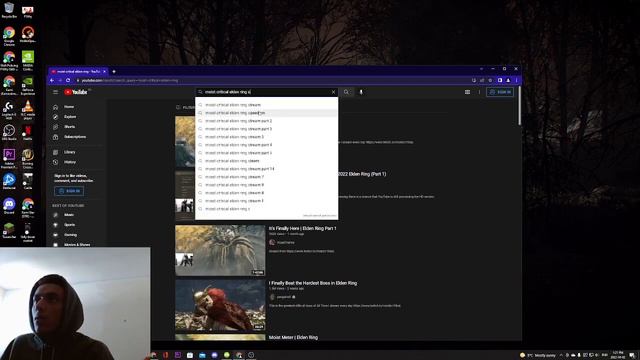This screenshot has width=640, height=360.
Task: Open 'Moist Meter | Elden Ring' title
Action: pyautogui.click(x=293, y=338)
